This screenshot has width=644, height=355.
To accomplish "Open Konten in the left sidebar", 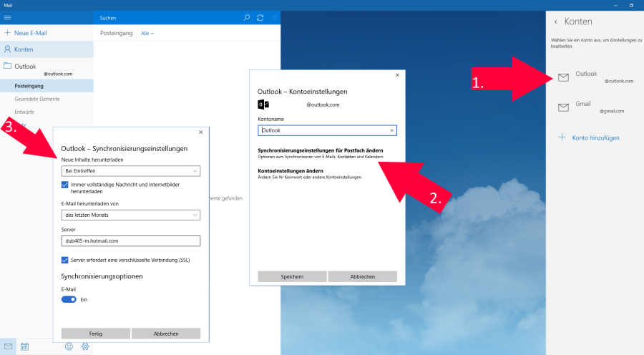I will (x=47, y=49).
